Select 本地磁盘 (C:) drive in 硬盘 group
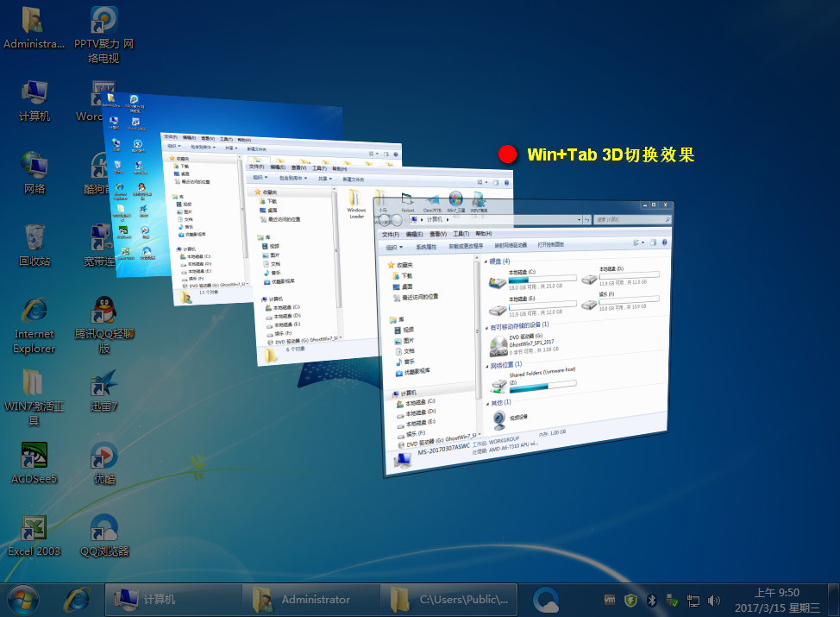The image size is (840, 617). tap(532, 280)
